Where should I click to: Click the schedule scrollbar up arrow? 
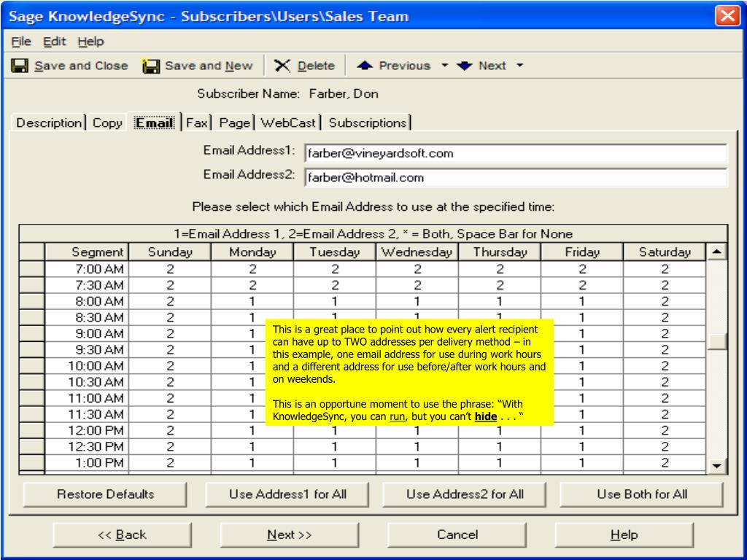click(716, 252)
